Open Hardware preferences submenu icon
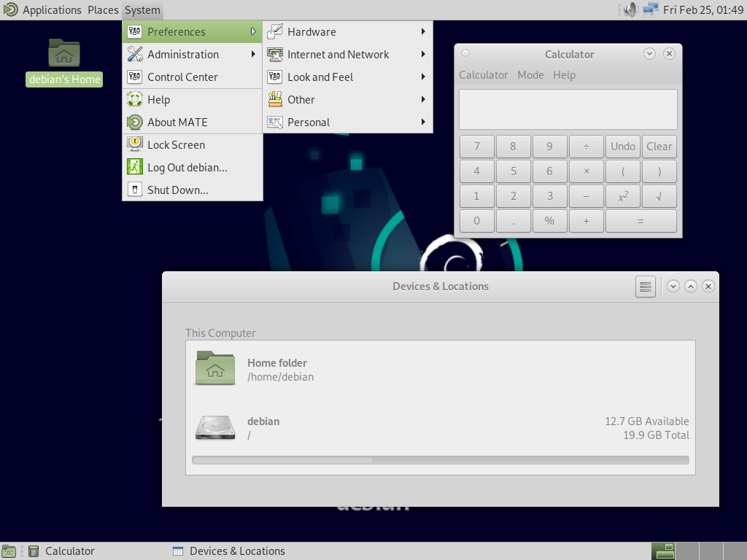 pyautogui.click(x=276, y=31)
